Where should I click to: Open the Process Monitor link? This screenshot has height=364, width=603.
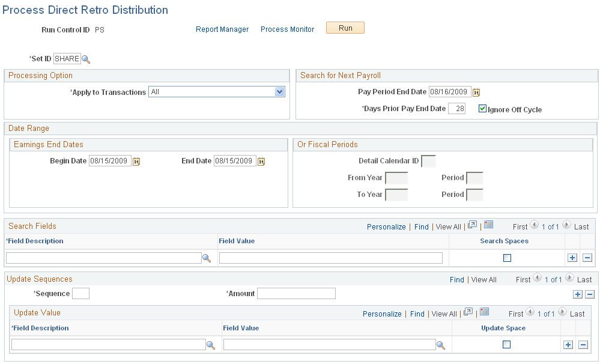[x=287, y=28]
